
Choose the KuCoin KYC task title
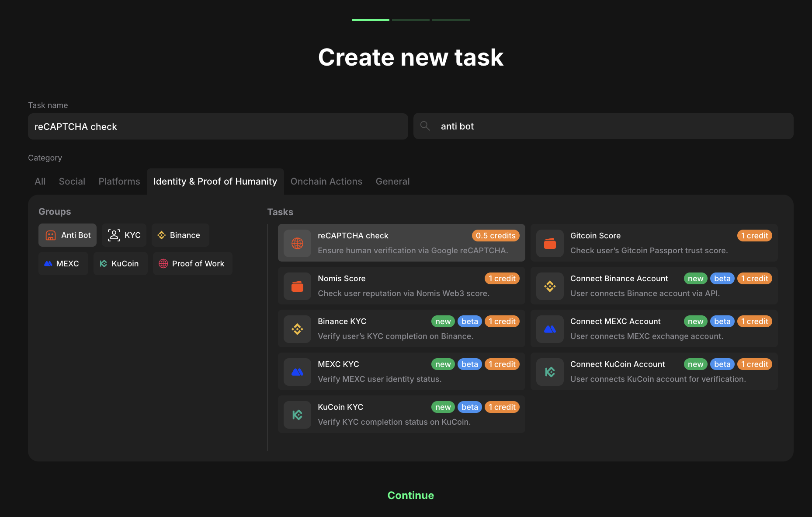[x=340, y=407]
